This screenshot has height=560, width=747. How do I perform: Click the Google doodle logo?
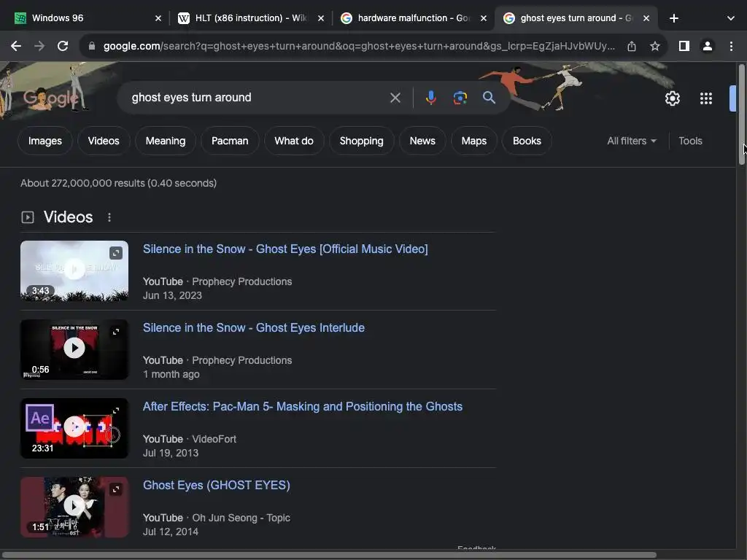50,98
